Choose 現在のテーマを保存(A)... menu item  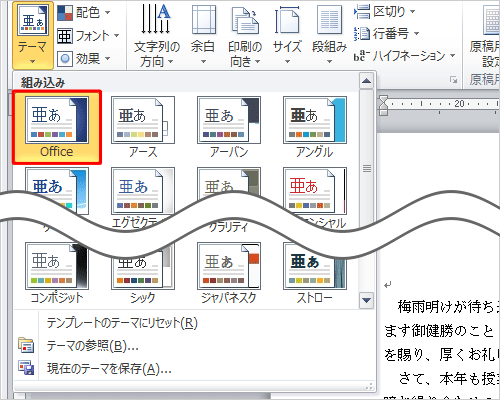[109, 369]
